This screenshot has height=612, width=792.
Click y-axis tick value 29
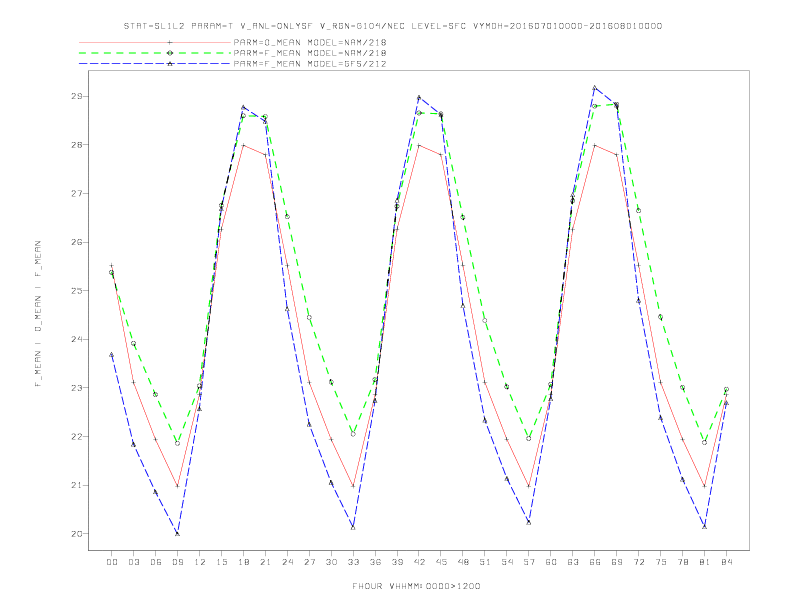tap(76, 96)
